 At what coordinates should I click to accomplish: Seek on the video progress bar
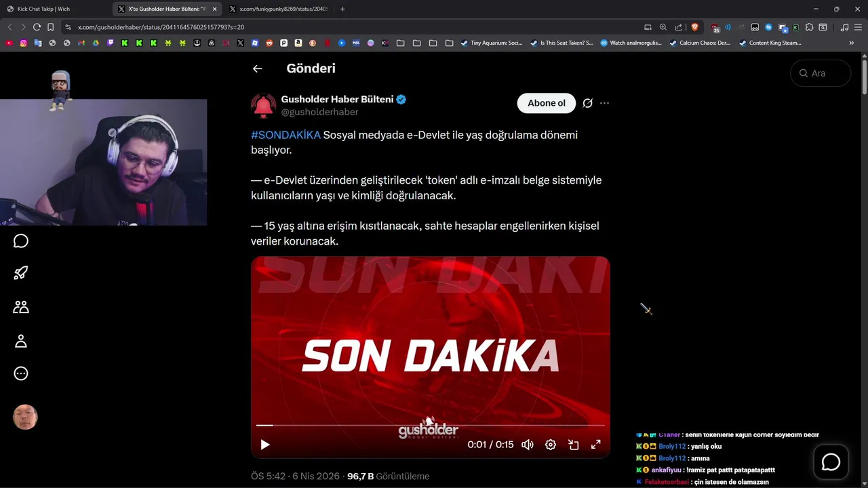click(x=430, y=426)
